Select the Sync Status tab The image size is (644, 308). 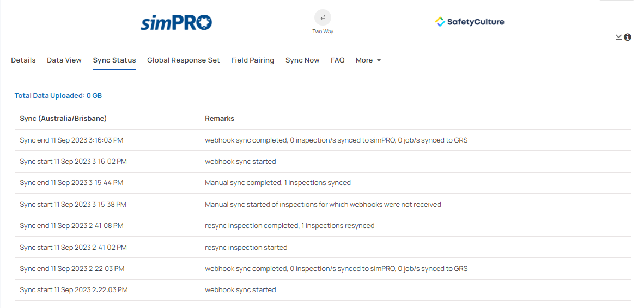[x=114, y=60]
